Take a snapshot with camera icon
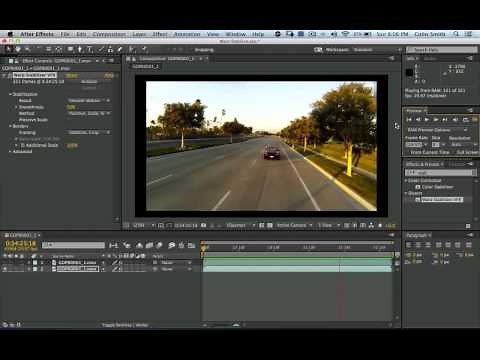The height and width of the screenshot is (360, 480). point(203,225)
